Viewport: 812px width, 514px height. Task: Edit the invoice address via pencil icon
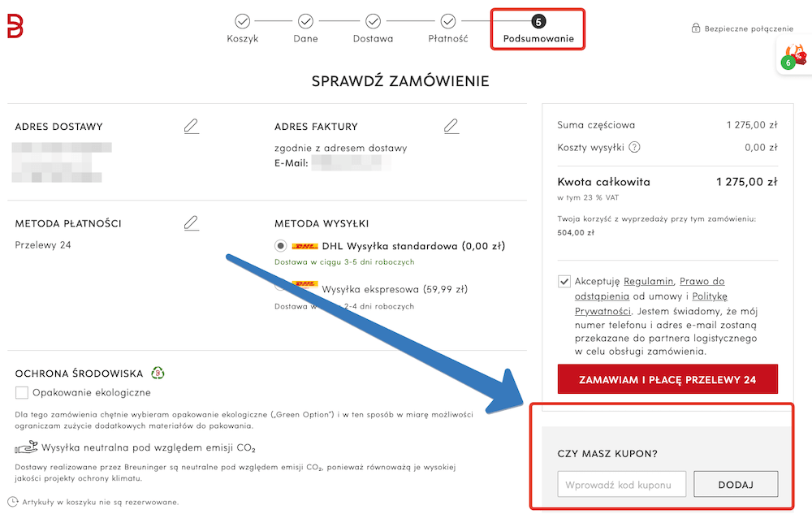(x=451, y=126)
